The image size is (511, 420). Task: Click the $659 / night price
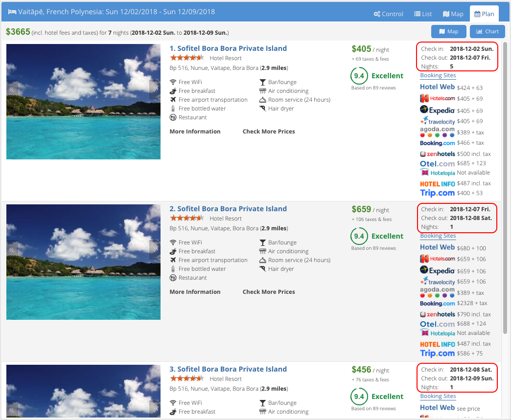click(x=370, y=210)
